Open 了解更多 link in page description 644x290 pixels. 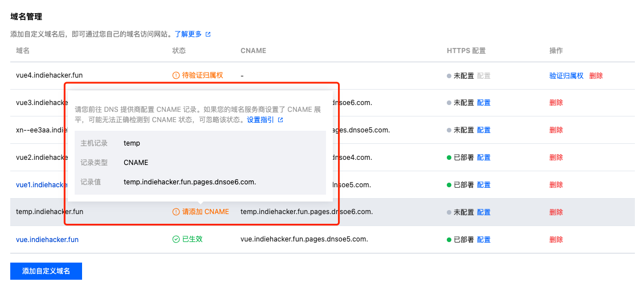pyautogui.click(x=188, y=34)
